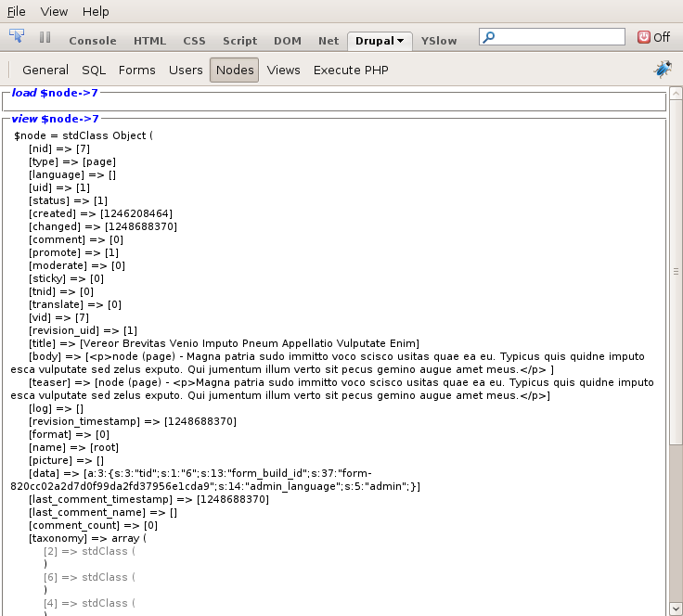
Task: Turn Firebug off with the power button
Action: [644, 37]
